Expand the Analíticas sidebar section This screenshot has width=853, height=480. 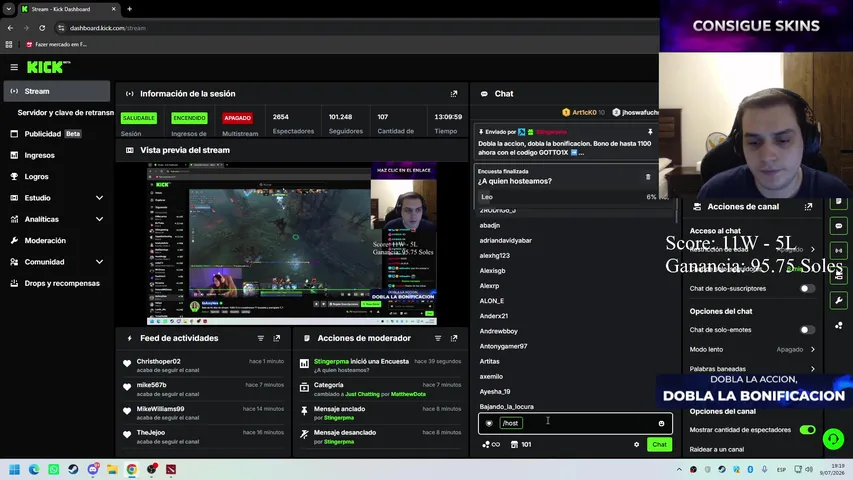pos(100,219)
